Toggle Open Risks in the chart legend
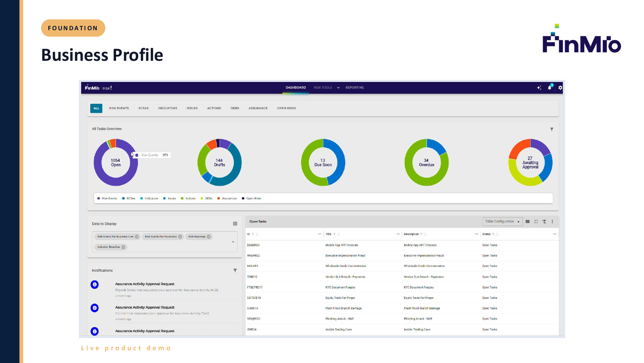 tap(251, 198)
